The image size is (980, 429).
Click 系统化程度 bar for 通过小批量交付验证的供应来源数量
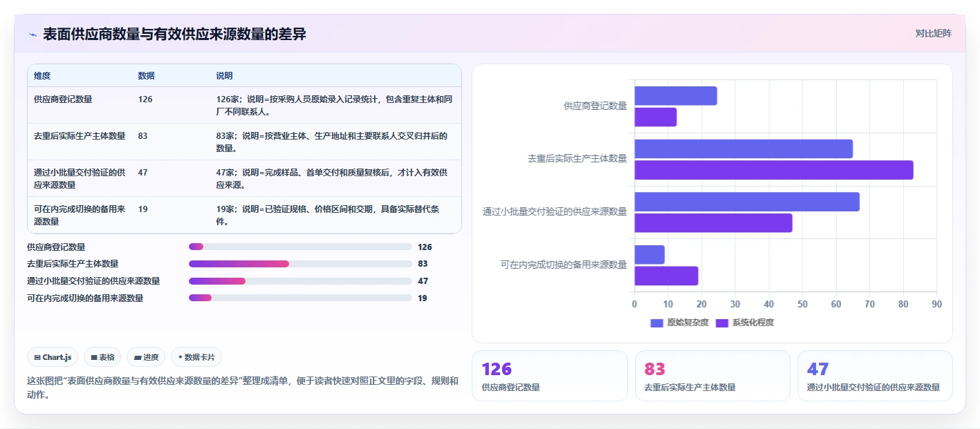(714, 223)
